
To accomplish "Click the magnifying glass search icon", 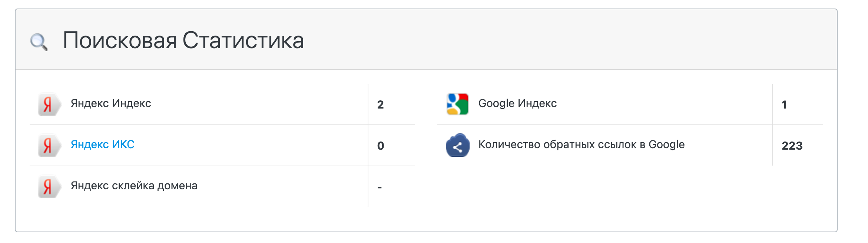I will [x=39, y=42].
